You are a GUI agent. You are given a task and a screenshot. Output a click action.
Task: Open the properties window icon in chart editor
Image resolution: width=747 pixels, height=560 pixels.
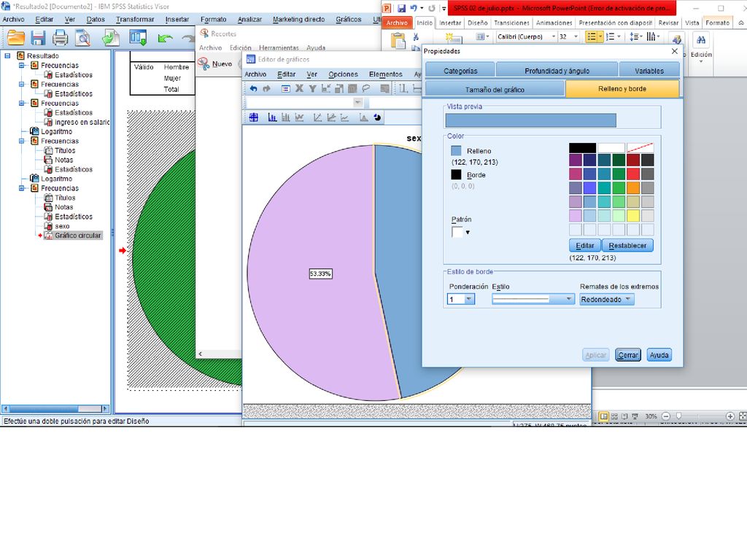click(285, 88)
